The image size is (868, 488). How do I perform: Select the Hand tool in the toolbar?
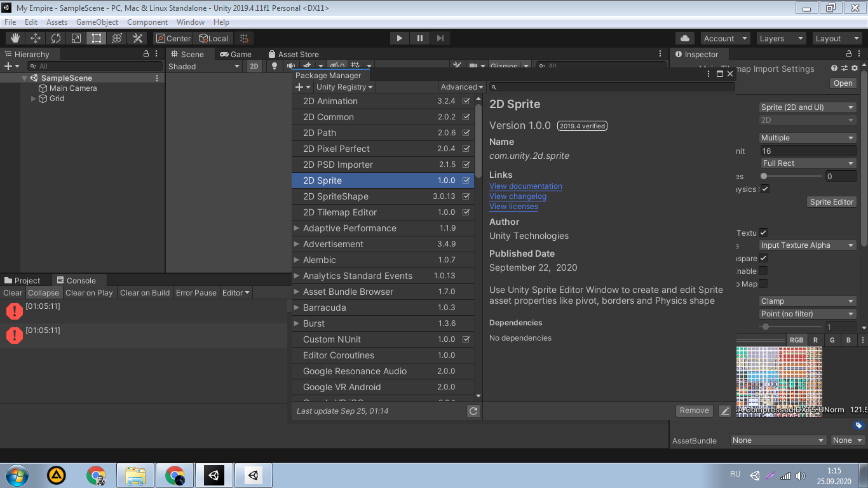15,38
